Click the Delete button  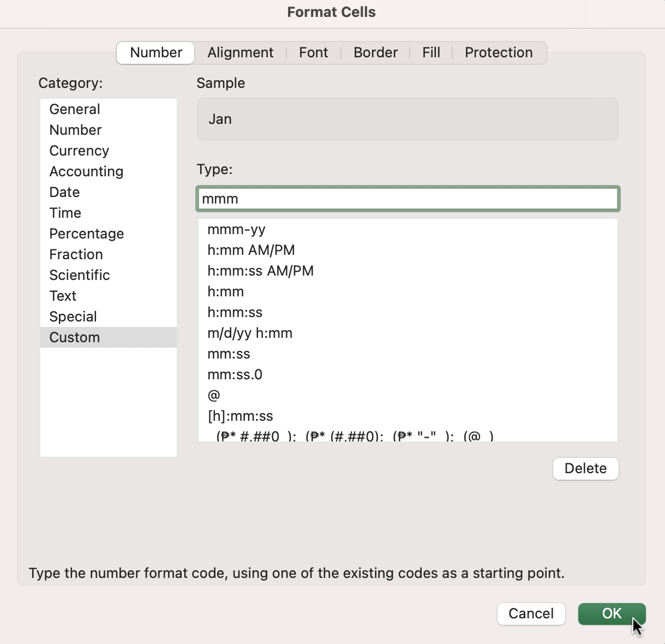[586, 469]
